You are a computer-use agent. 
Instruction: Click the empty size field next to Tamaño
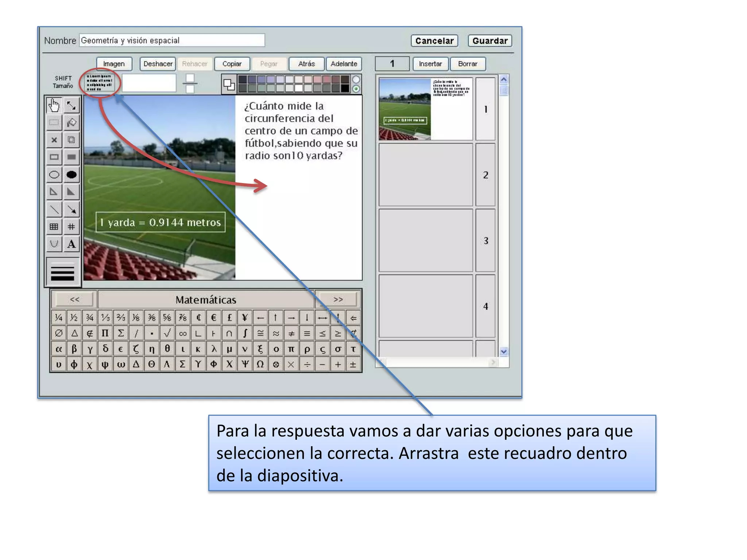[x=149, y=83]
